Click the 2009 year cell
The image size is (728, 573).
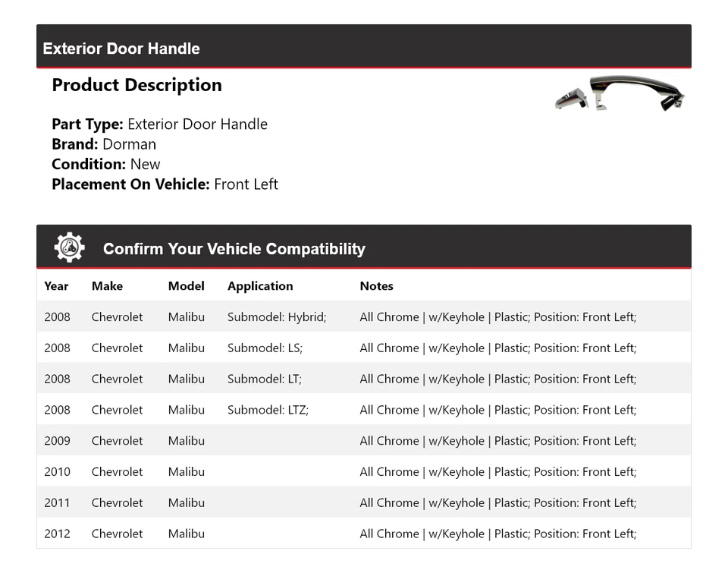click(57, 440)
